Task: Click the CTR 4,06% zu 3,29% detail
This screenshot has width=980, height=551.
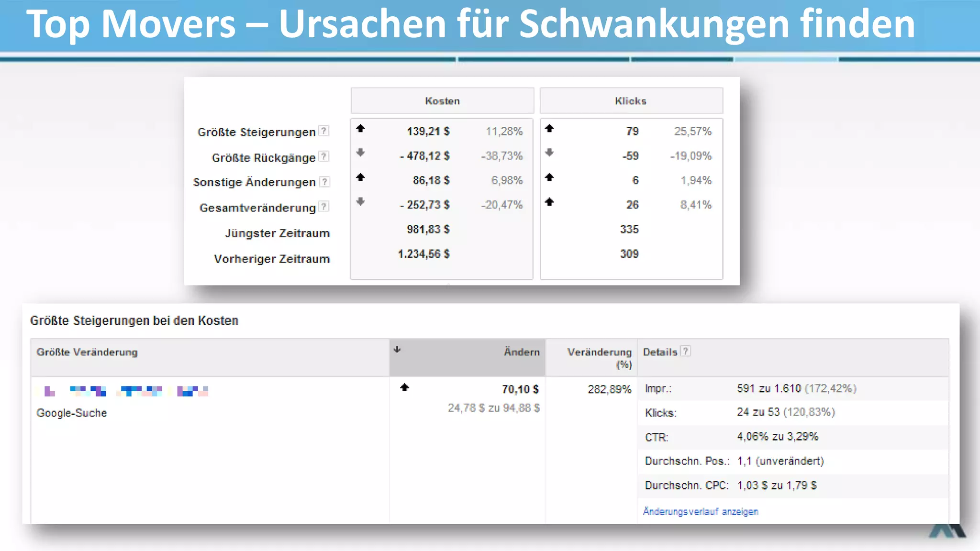Action: coord(793,437)
